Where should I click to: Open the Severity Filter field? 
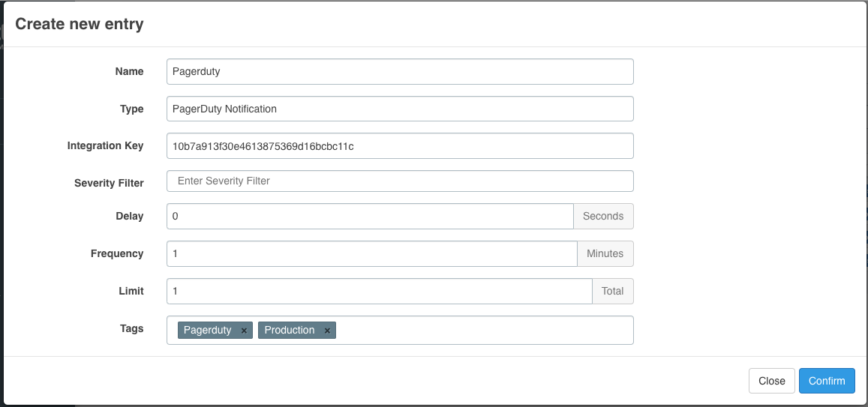click(x=399, y=181)
